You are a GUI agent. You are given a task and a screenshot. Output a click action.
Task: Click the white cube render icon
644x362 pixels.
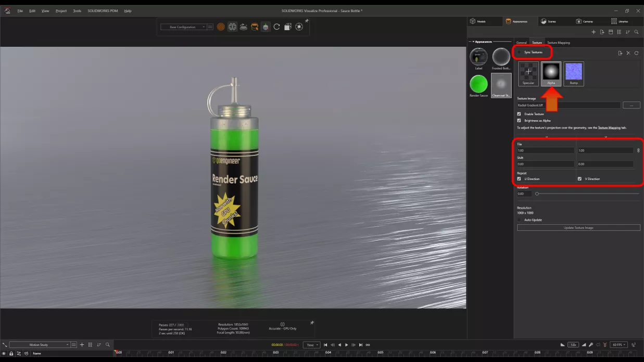point(288,27)
